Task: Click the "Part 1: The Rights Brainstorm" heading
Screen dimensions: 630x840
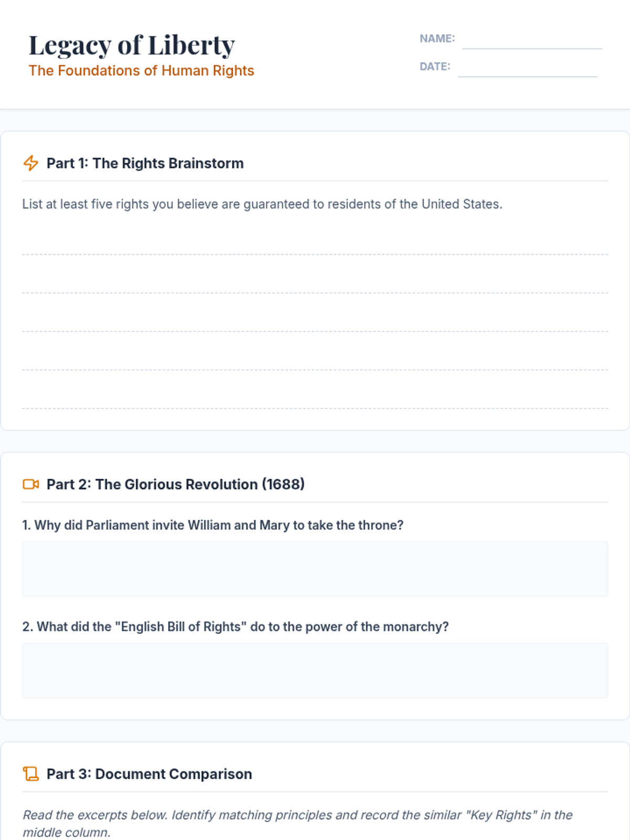Action: (145, 163)
